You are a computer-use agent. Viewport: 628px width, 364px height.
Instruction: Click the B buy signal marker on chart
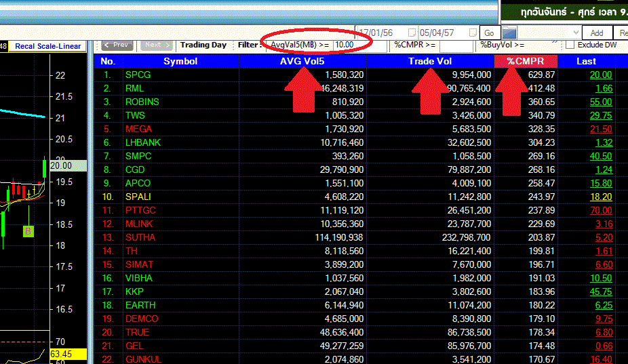pos(28,231)
